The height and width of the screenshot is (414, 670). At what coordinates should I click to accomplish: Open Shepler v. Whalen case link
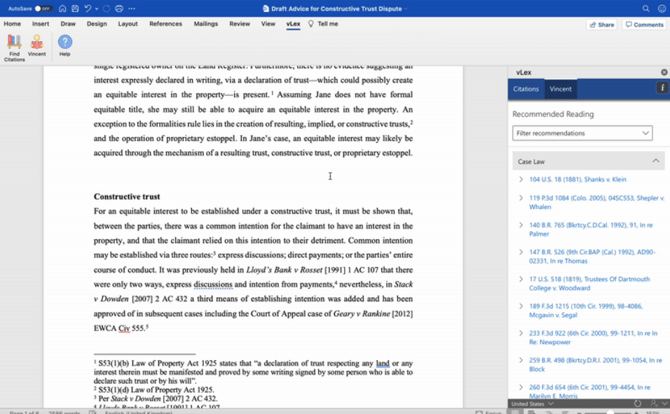[597, 203]
